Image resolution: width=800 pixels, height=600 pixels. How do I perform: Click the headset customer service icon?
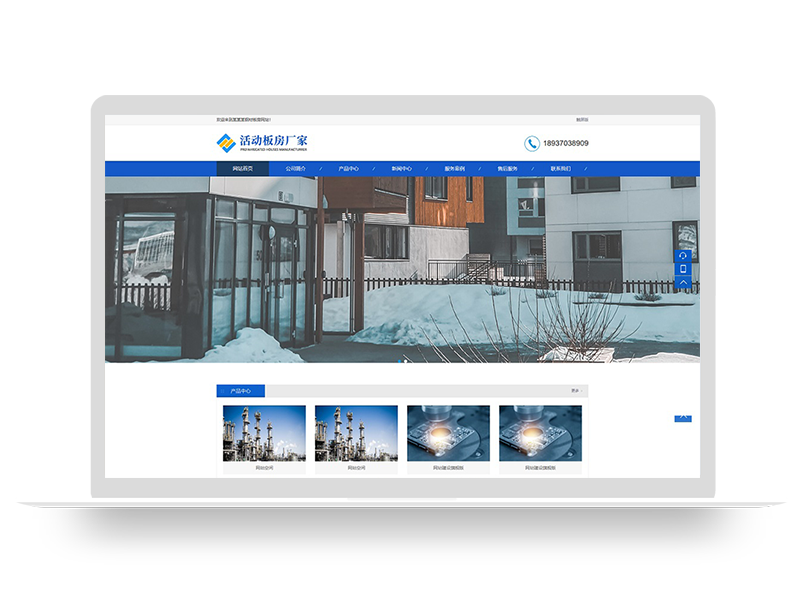tap(683, 256)
